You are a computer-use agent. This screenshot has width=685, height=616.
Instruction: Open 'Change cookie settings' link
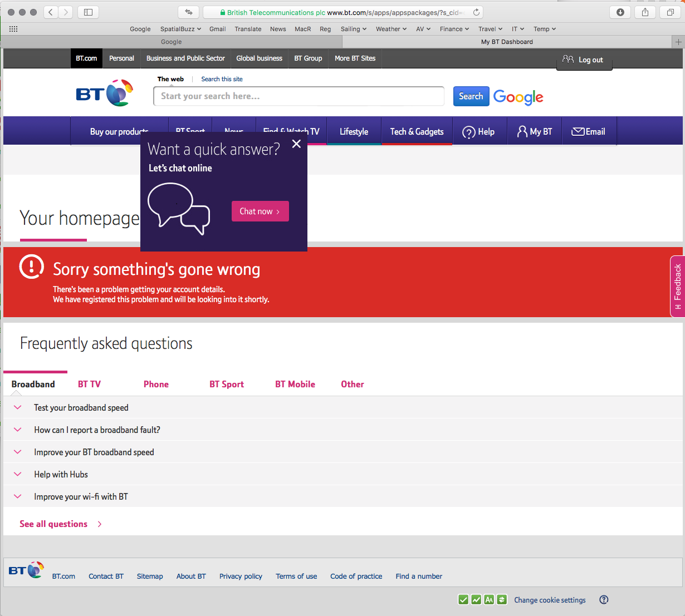pyautogui.click(x=550, y=599)
